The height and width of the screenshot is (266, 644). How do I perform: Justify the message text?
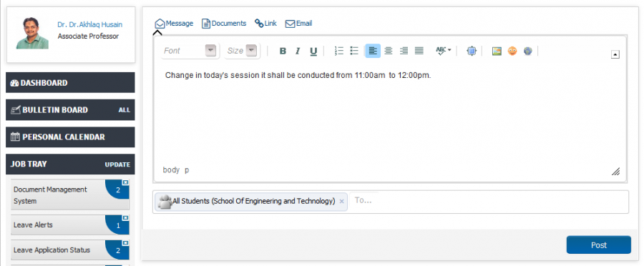419,51
